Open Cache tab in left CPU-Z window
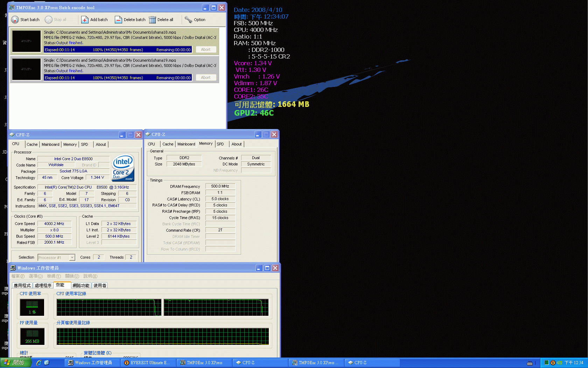588x368 pixels. [x=32, y=144]
